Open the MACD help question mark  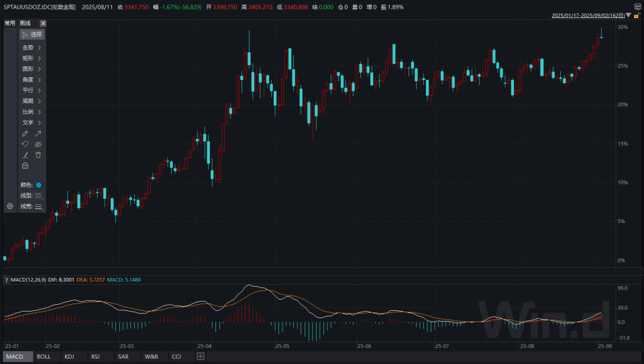click(x=7, y=280)
